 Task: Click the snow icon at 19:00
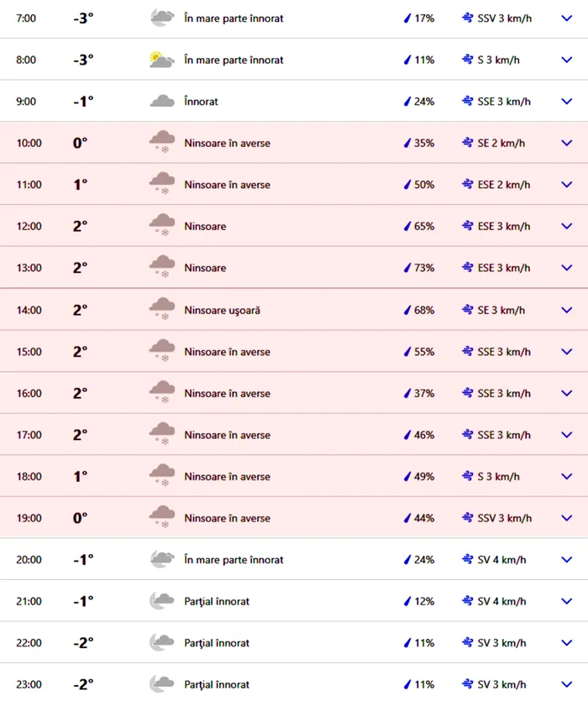coord(161,518)
